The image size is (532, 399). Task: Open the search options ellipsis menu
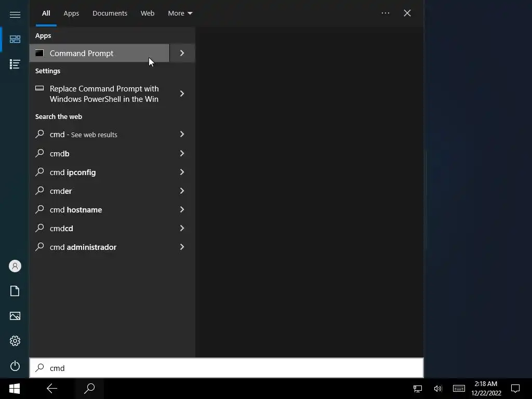tap(385, 13)
